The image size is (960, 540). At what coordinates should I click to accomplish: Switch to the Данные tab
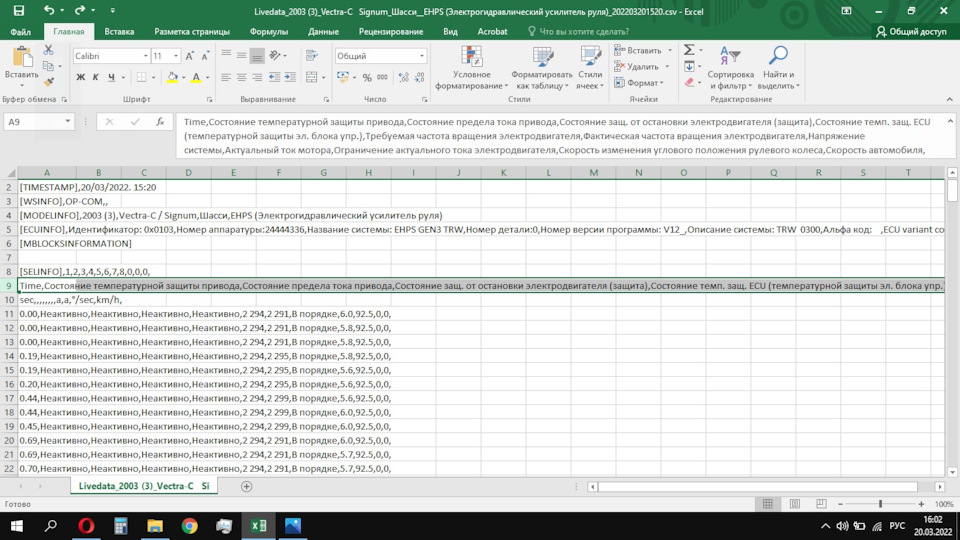pos(323,31)
